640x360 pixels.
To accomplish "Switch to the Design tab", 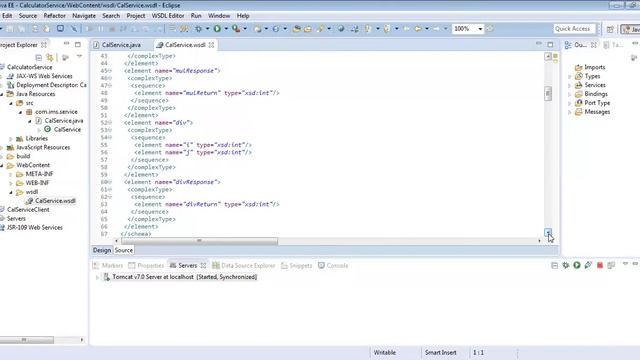I will (x=102, y=250).
